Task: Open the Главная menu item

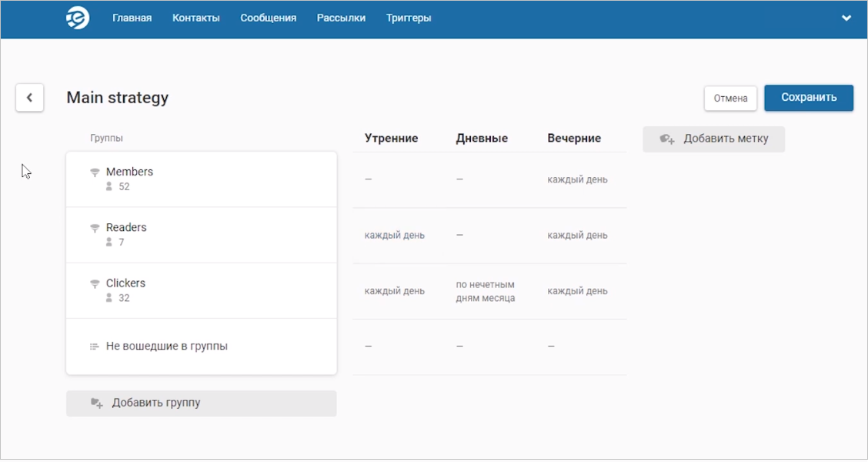Action: (132, 18)
